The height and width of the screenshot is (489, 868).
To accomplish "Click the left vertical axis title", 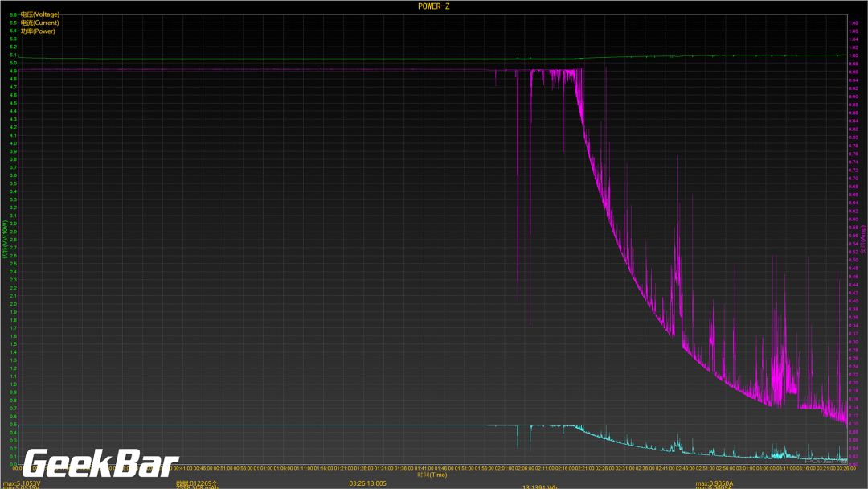I will (x=5, y=240).
